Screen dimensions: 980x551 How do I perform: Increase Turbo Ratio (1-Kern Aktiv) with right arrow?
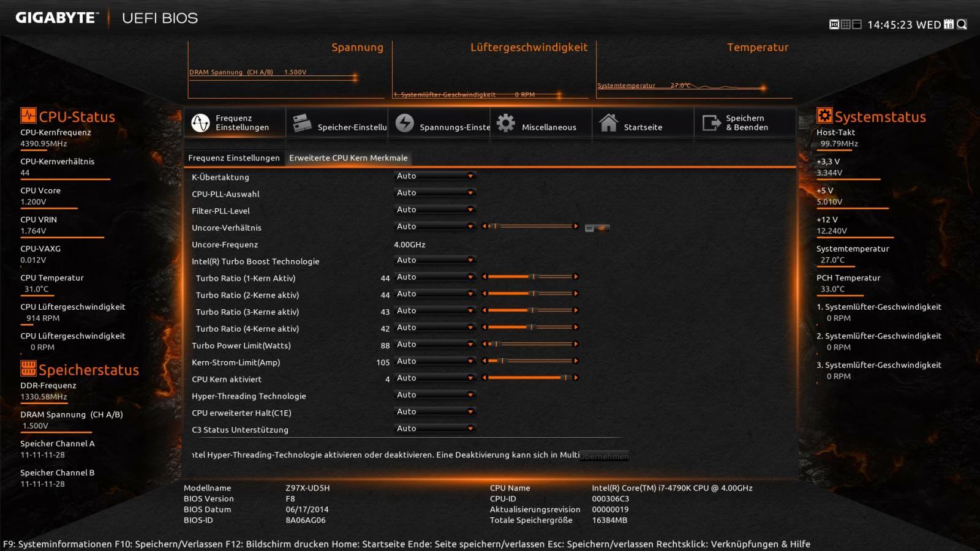(576, 277)
